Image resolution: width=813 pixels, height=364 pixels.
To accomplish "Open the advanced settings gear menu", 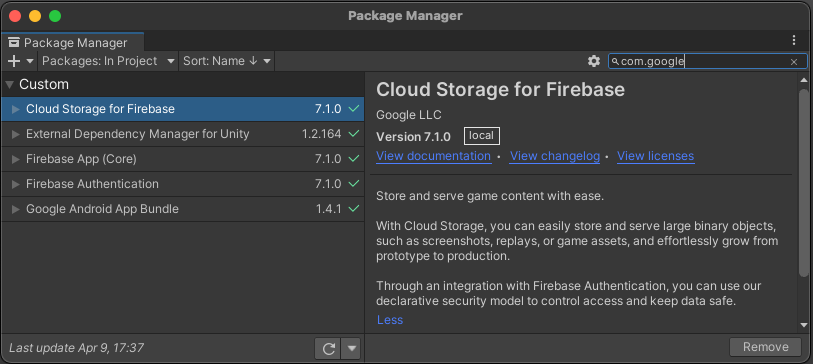I will pos(594,61).
